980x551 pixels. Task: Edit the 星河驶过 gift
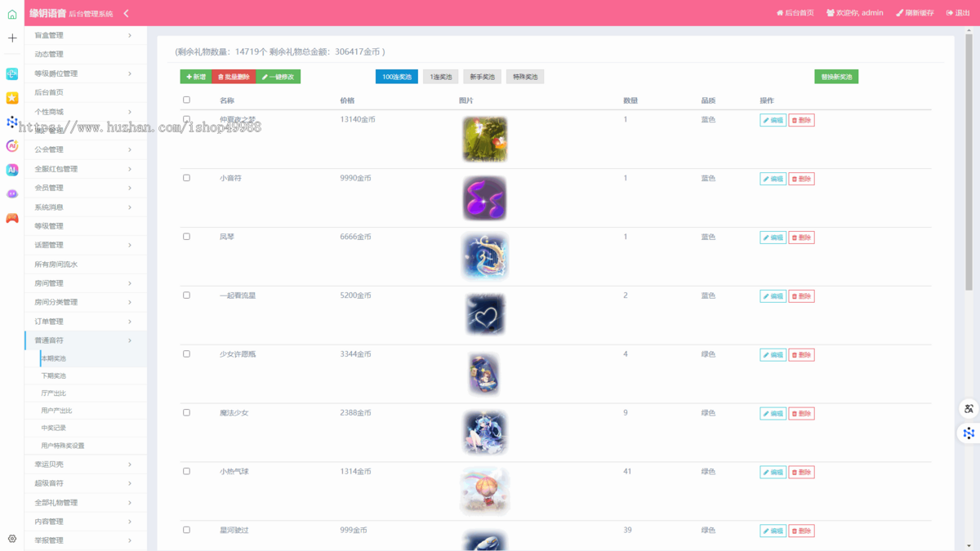[773, 531]
